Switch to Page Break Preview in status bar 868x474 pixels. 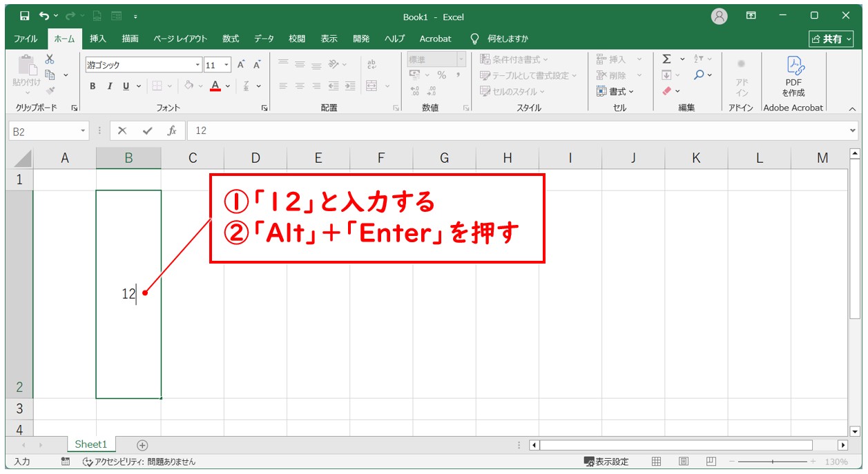pyautogui.click(x=711, y=462)
